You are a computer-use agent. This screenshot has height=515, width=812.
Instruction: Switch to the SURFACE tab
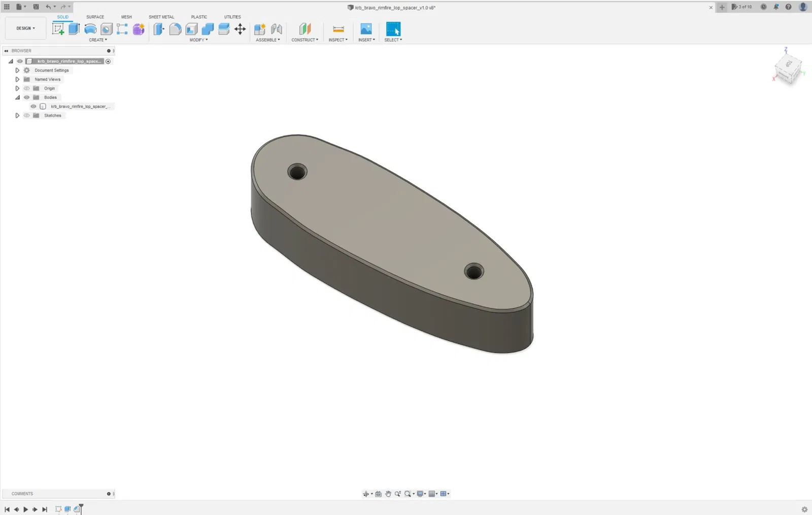coord(95,17)
